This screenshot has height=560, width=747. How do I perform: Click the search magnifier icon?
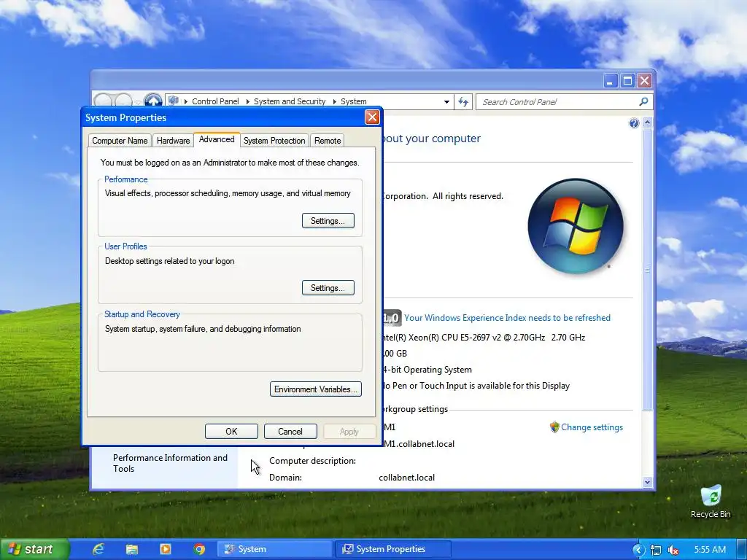pos(643,101)
